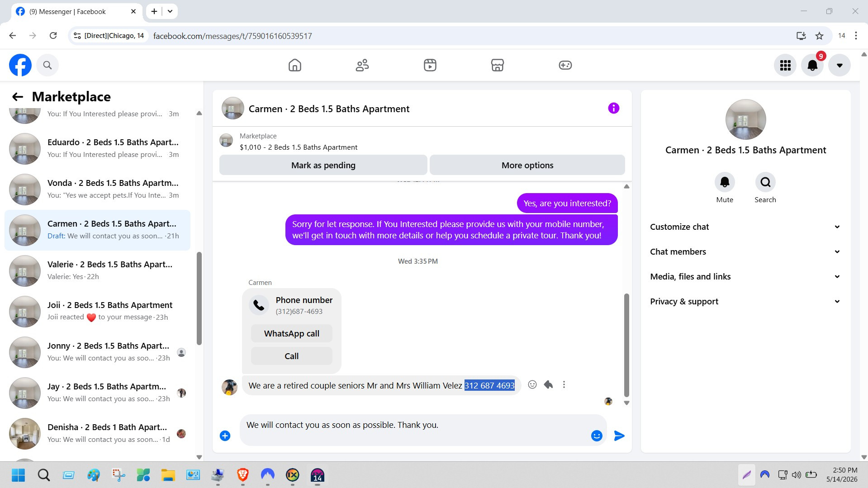Open Carmen's name in the chat header
Viewport: 868px width, 488px height.
coord(329,109)
